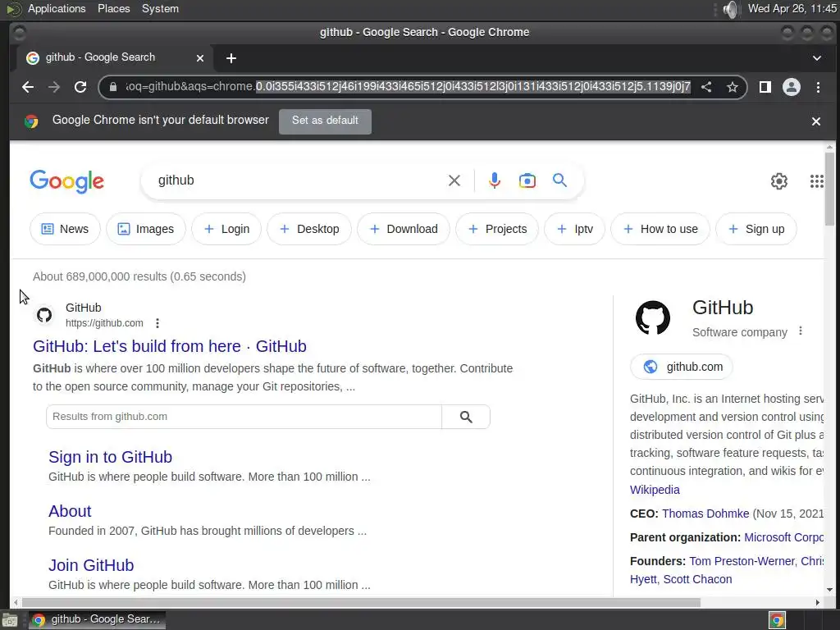Open the Chrome profile avatar

click(792, 87)
